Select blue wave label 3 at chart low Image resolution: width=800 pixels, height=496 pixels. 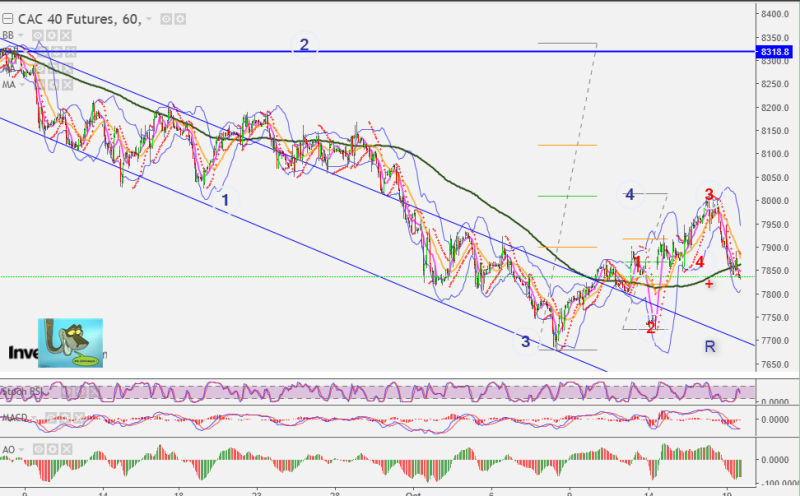click(526, 341)
